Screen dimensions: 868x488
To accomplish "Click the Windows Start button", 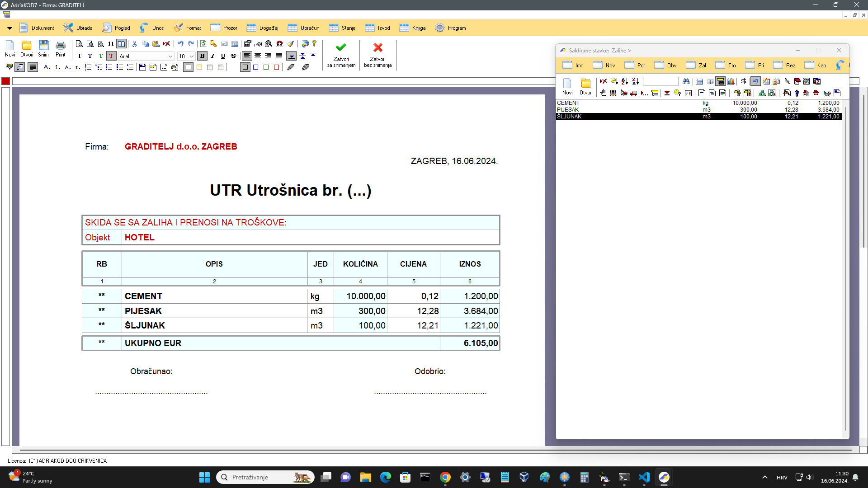I will coord(204,477).
